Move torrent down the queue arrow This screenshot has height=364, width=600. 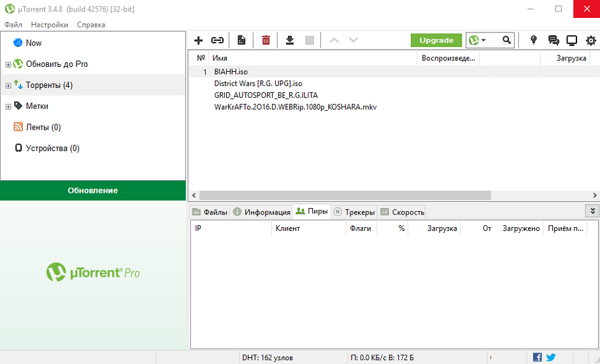pyautogui.click(x=354, y=40)
